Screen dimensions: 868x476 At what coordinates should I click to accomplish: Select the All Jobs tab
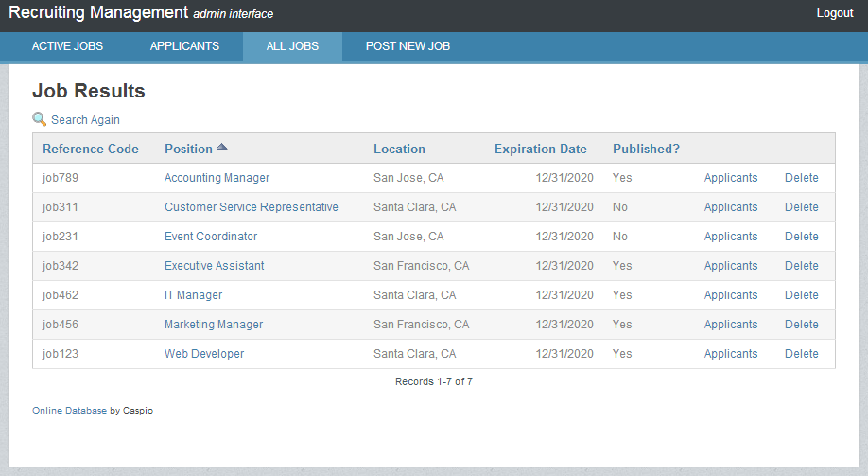click(x=292, y=46)
